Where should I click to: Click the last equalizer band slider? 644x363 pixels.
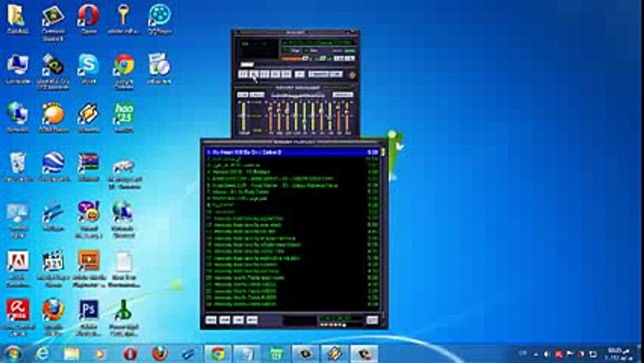click(347, 116)
